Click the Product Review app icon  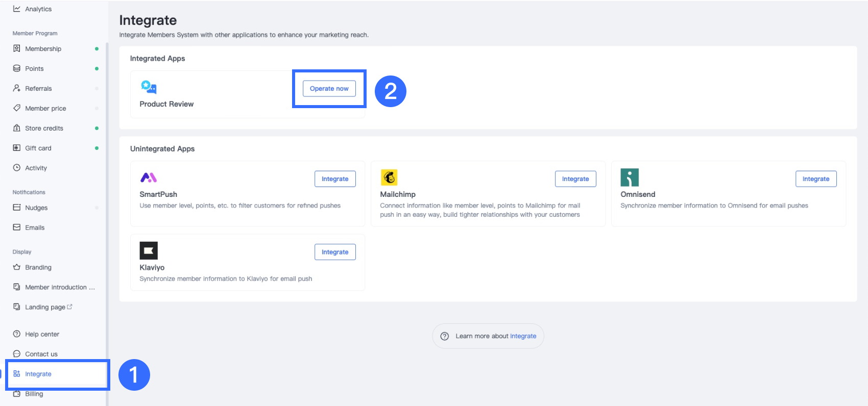149,88
